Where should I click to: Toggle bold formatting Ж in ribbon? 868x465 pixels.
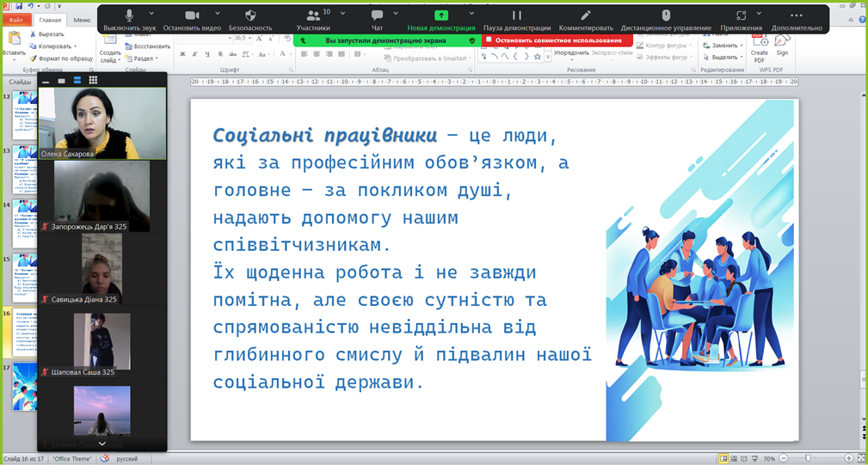[x=183, y=55]
